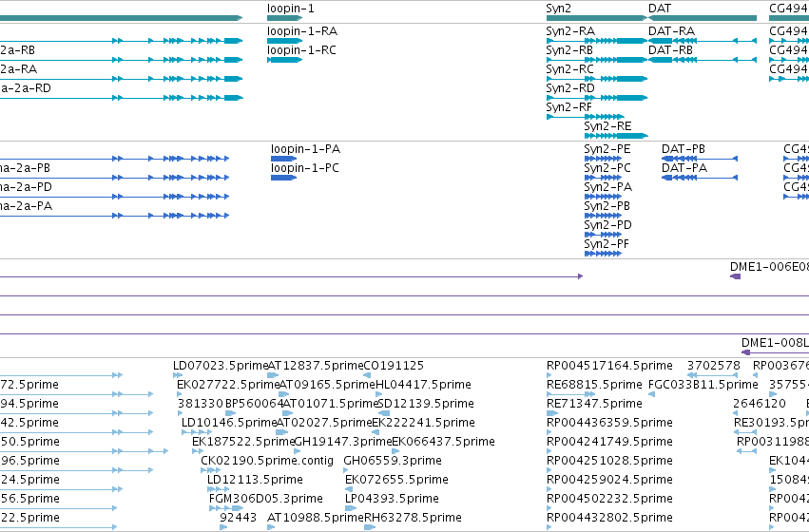Open the EK222241.5prime EST label

[424, 423]
